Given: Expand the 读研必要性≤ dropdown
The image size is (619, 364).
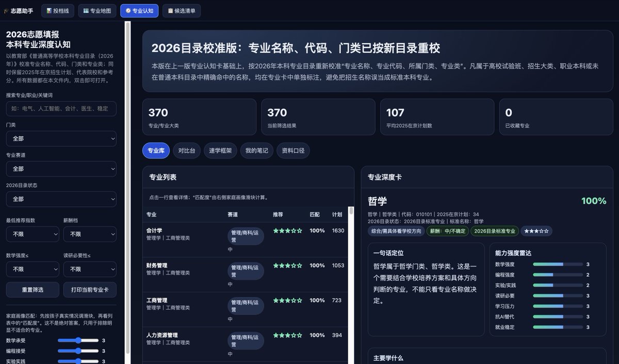Looking at the screenshot, I should coord(90,269).
